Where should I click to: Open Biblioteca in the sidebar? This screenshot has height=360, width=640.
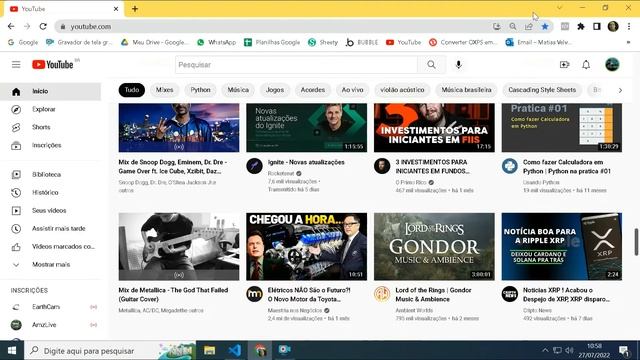pos(51,175)
